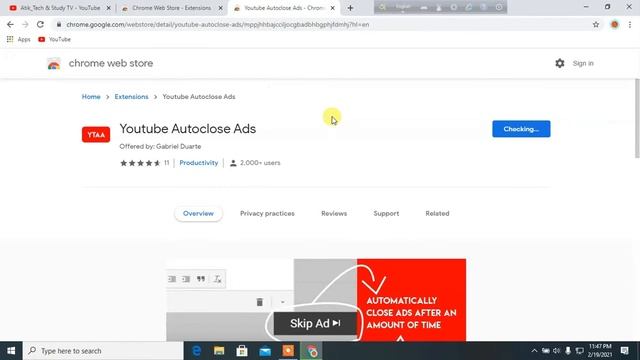Open the Related tab
This screenshot has width=640, height=360.
437,213
